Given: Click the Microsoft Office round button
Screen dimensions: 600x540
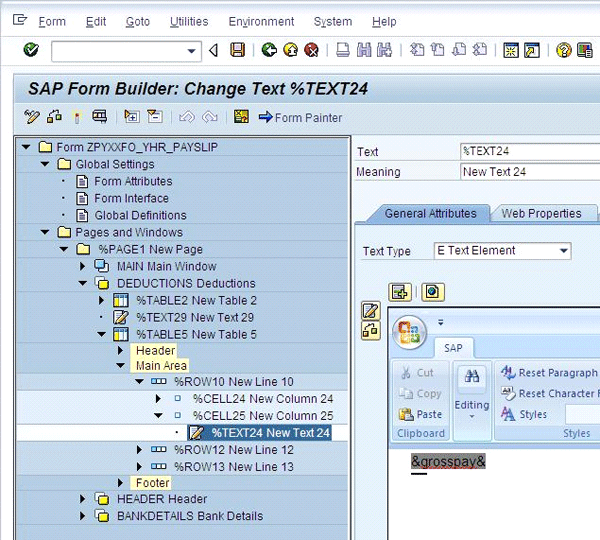Looking at the screenshot, I should (x=409, y=332).
